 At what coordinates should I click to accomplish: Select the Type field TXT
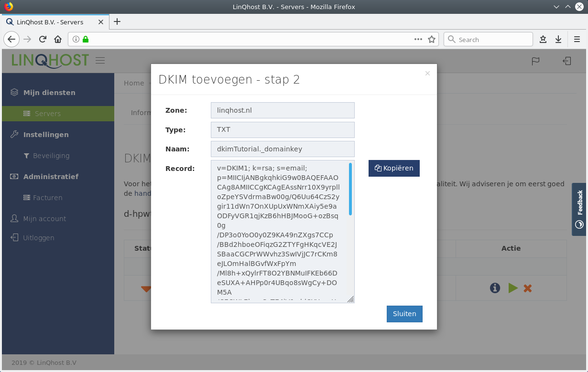point(283,129)
